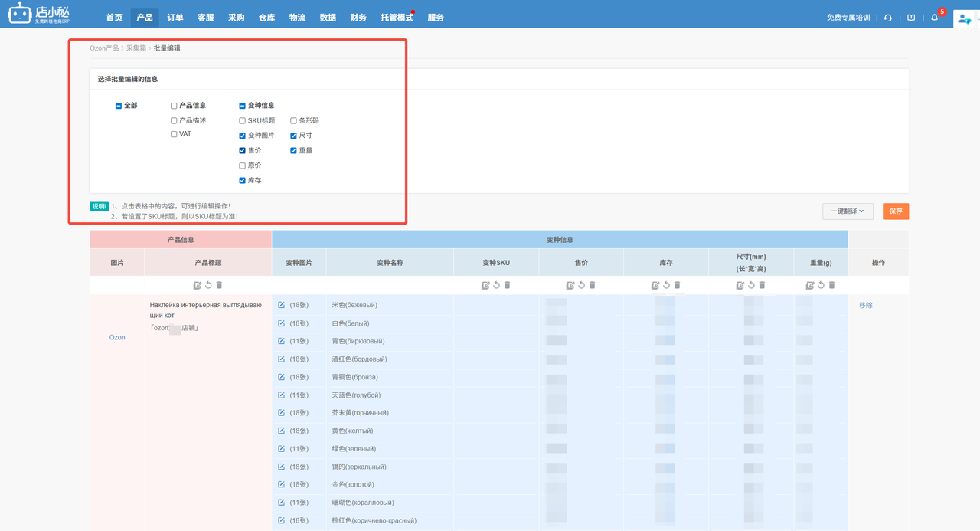
Task: Go to 采集箱 breadcrumb link
Action: [x=136, y=48]
